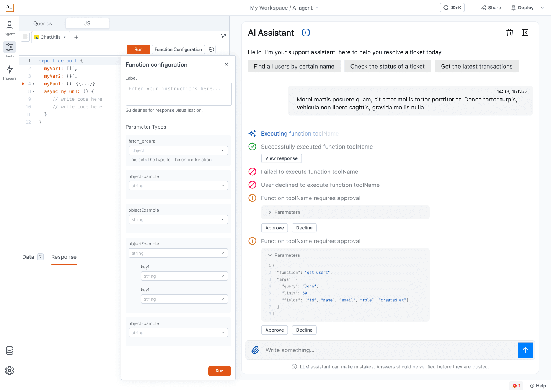
Task: Open the Triggers sidebar section
Action: [9, 72]
